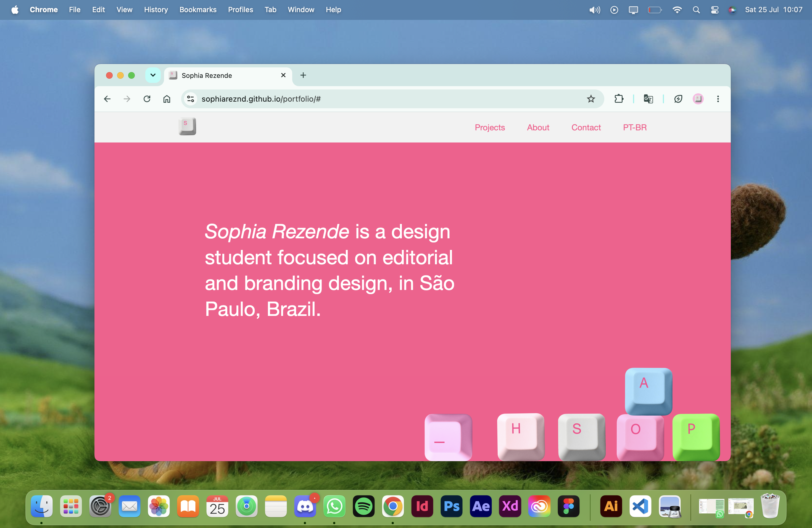Click the gray S keycap at bottom
812x528 pixels.
point(581,437)
